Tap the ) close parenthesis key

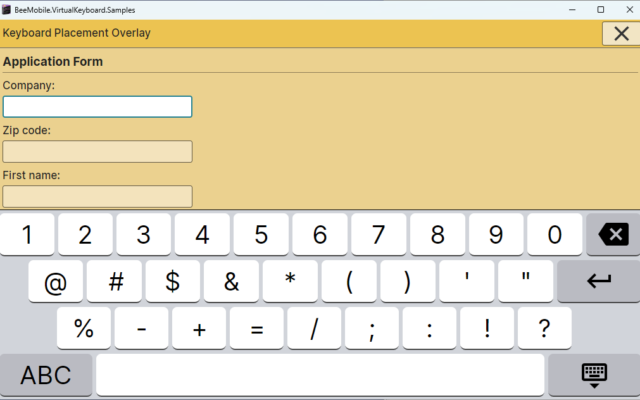click(x=408, y=281)
